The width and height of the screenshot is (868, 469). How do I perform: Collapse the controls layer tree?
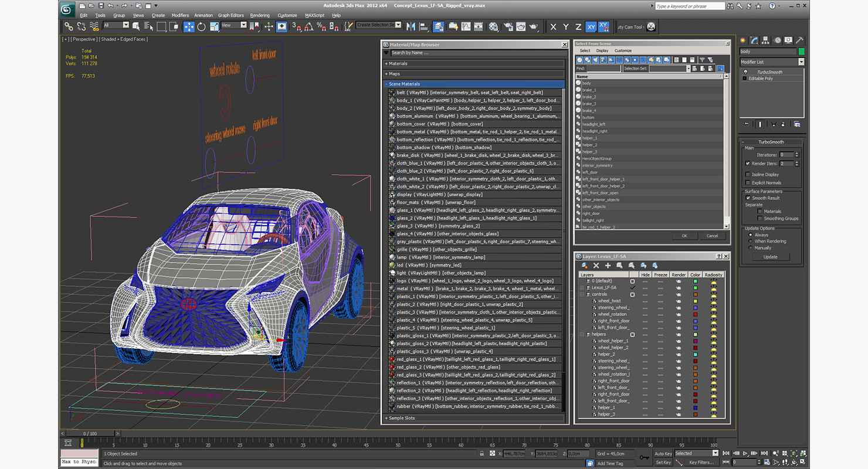click(x=582, y=294)
